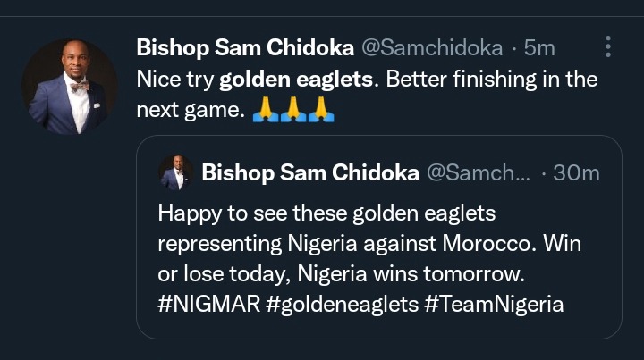Click the truncated @Samch... handle

pos(479,173)
